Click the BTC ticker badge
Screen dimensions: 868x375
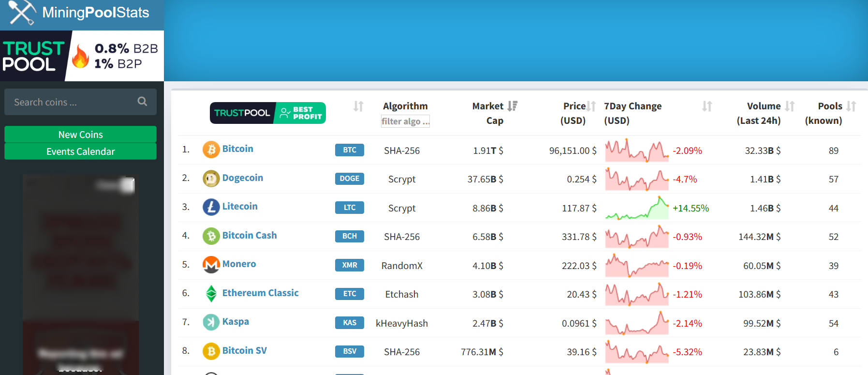pyautogui.click(x=349, y=150)
